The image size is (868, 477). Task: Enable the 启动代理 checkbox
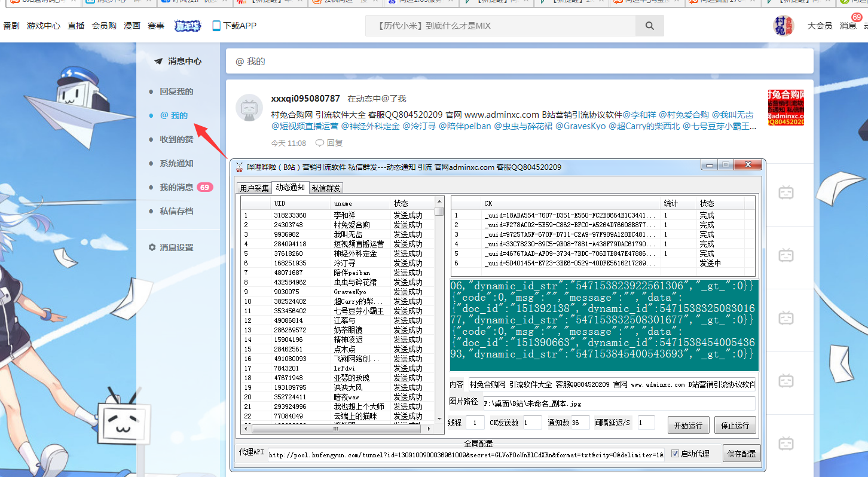tap(675, 453)
